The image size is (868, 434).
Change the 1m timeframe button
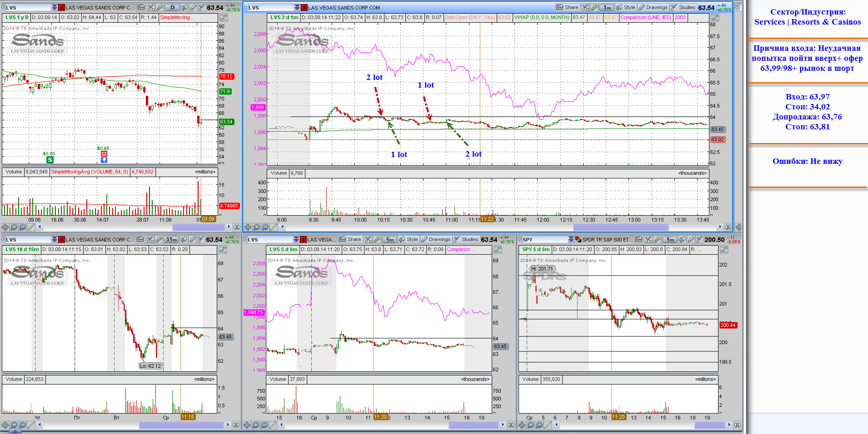point(607,8)
